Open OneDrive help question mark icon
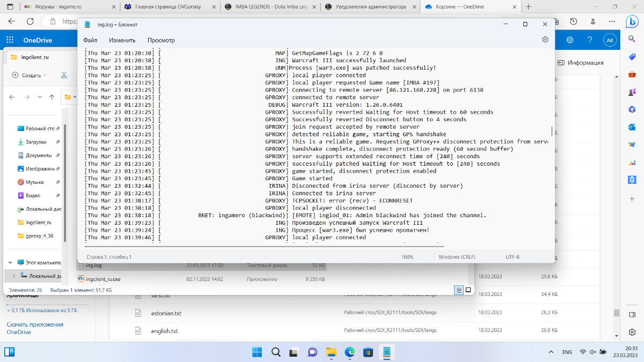 589,40
